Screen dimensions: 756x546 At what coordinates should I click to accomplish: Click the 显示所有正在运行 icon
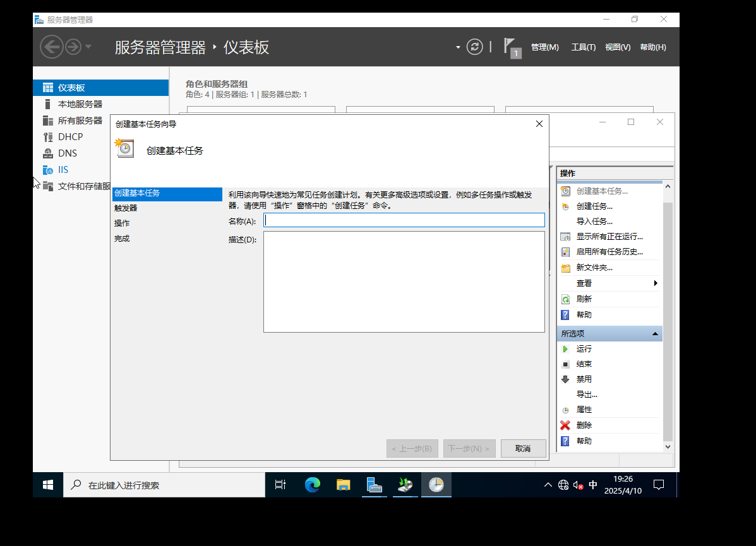tap(565, 237)
